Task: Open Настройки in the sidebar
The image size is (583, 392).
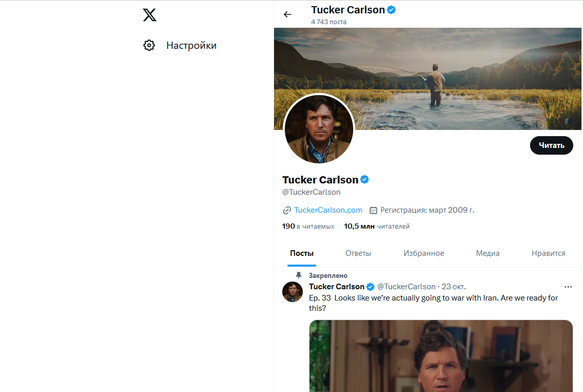Action: (191, 45)
